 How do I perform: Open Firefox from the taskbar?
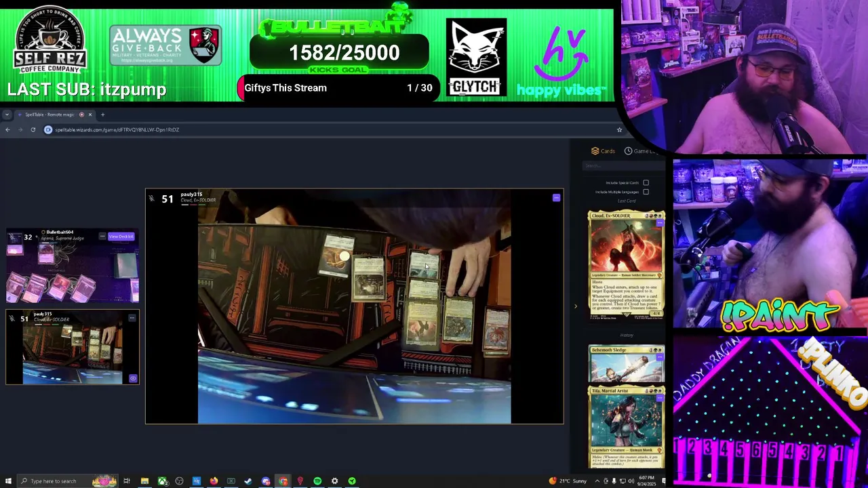coord(214,481)
